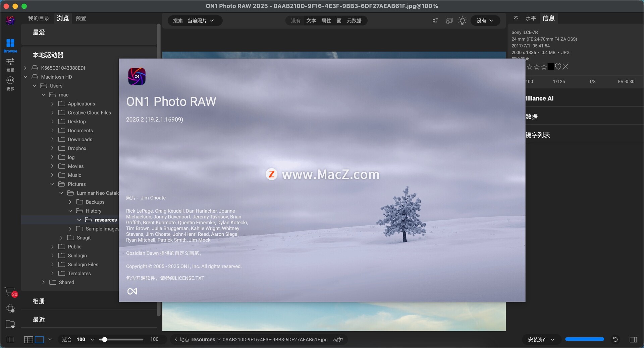Select the Documents folder

tap(80, 131)
